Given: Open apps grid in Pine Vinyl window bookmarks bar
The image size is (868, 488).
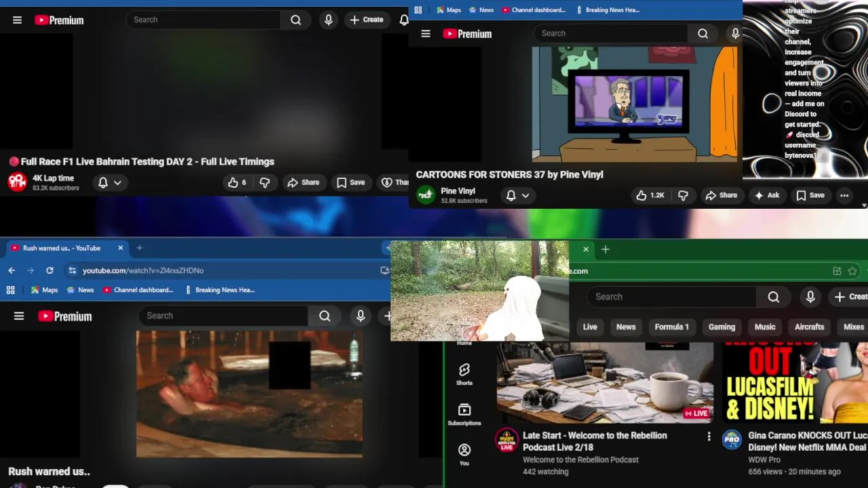Looking at the screenshot, I should 418,10.
